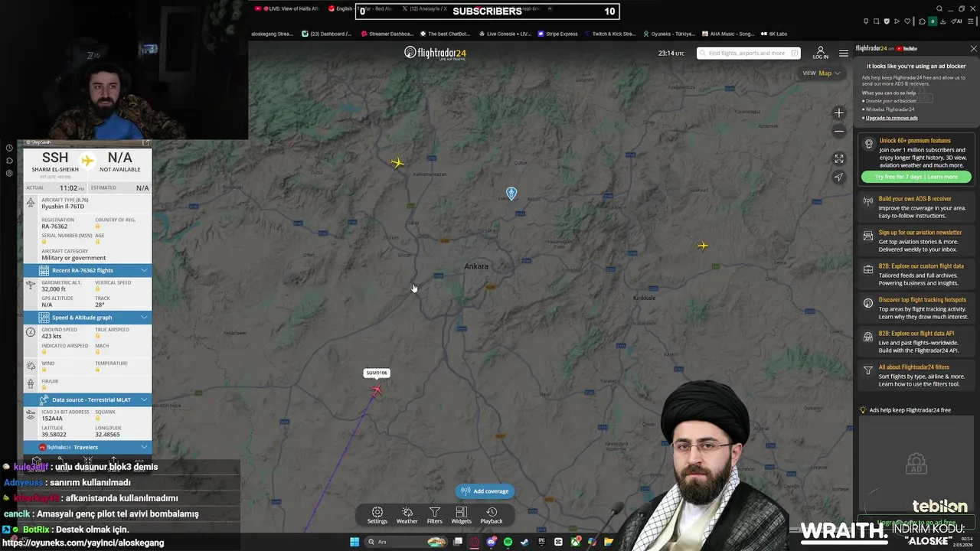Search flights, airports and more field
The image size is (980, 551).
tap(748, 53)
